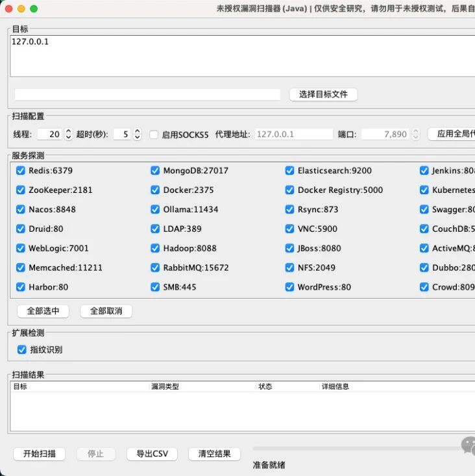
Task: Toggle the Druid:80 checkbox
Action: [20, 229]
